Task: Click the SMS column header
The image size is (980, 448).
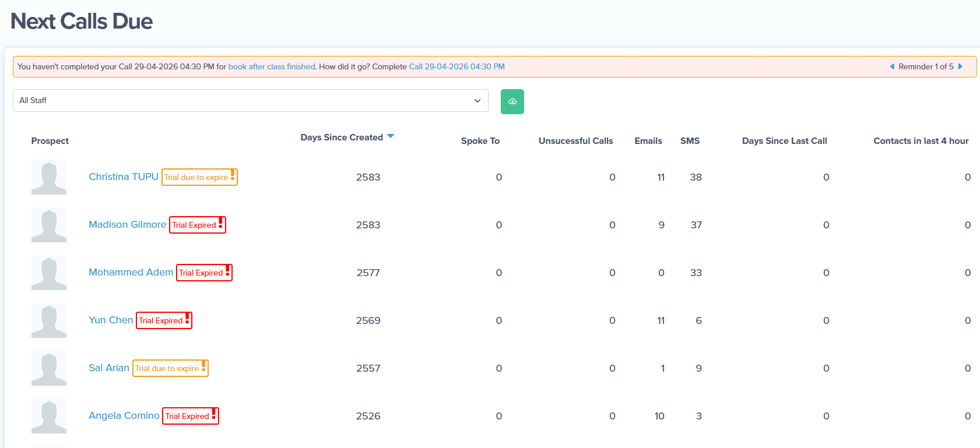Action: 690,141
